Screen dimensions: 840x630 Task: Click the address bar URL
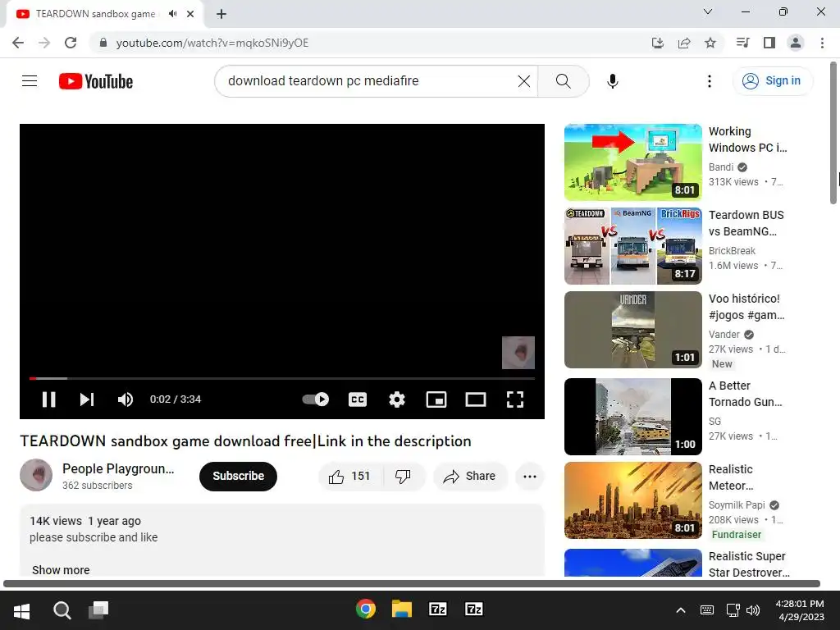(212, 43)
